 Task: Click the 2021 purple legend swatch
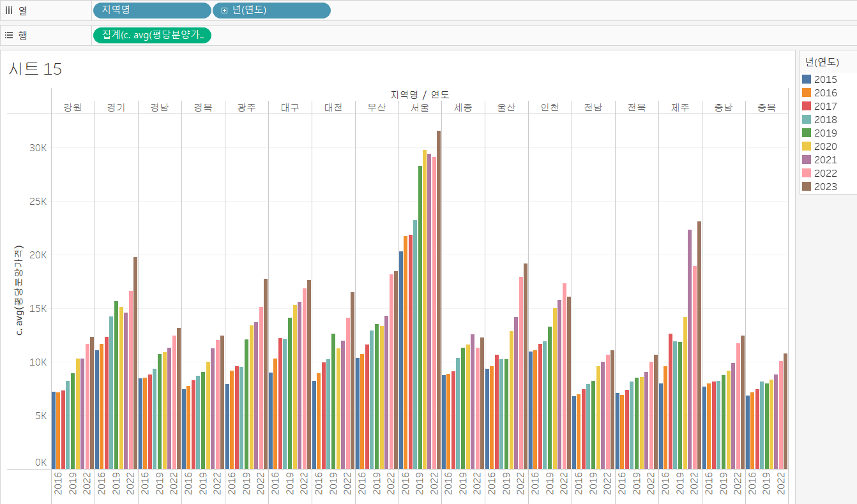pyautogui.click(x=806, y=159)
